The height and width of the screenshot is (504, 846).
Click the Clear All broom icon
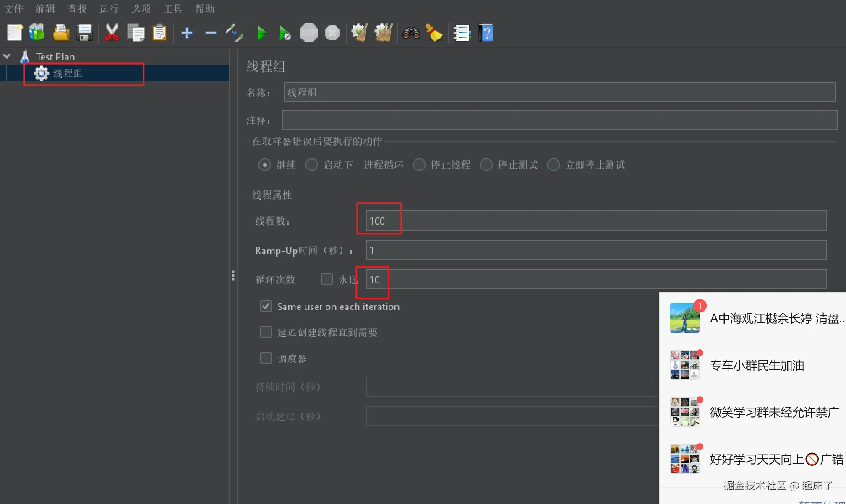point(383,33)
